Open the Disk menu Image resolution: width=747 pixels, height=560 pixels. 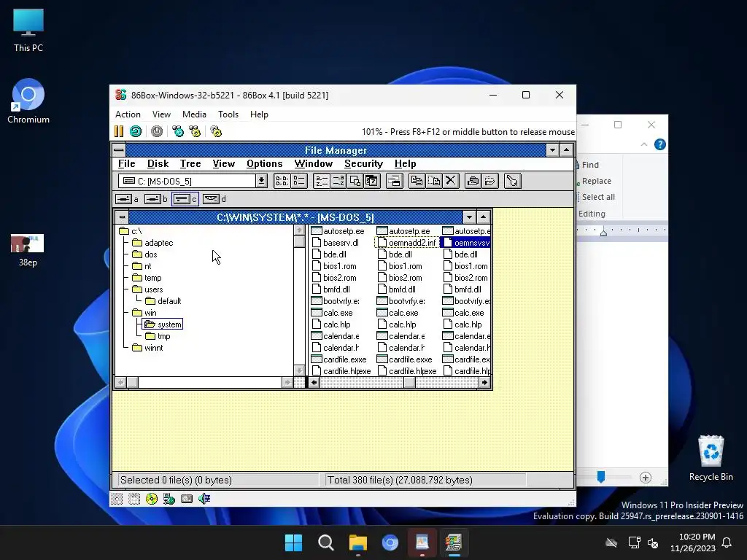158,163
